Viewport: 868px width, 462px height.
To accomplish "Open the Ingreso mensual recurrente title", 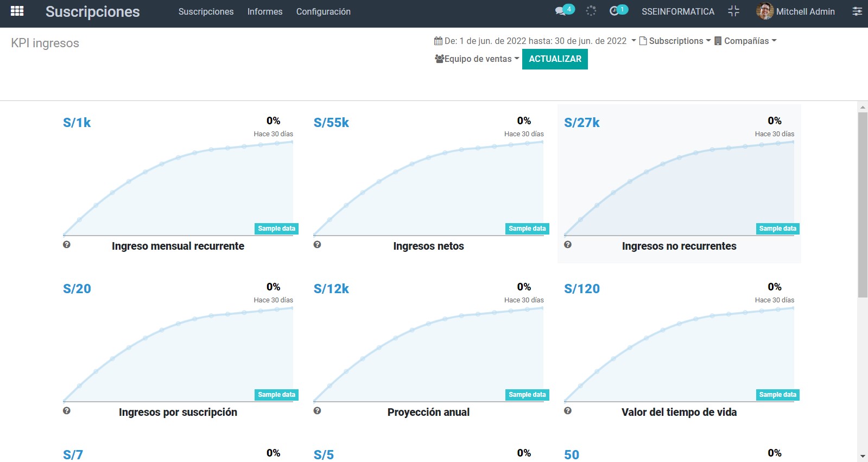I will pos(178,246).
